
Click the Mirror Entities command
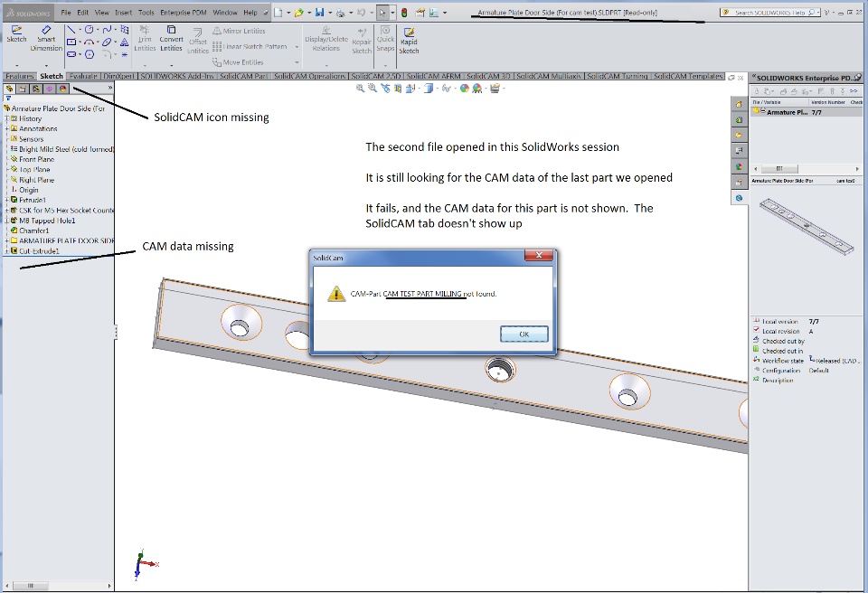[239, 31]
